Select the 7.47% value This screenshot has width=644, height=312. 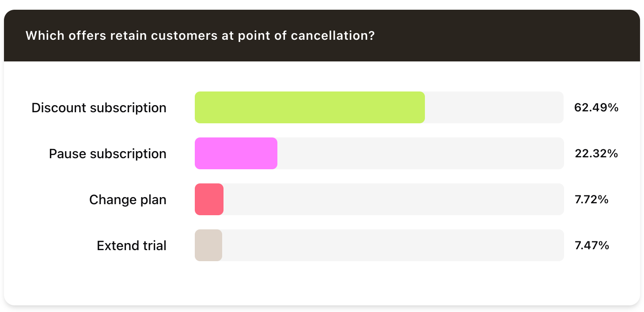[591, 245]
